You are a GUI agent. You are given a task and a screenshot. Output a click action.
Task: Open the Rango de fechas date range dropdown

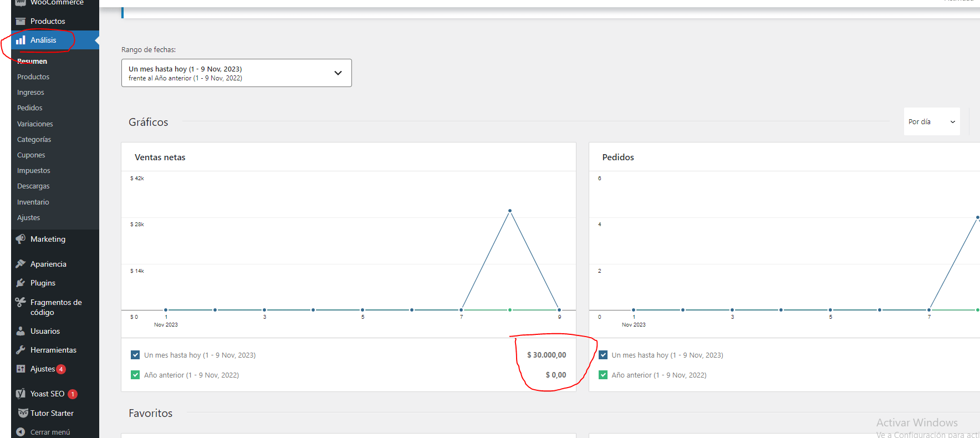(237, 73)
